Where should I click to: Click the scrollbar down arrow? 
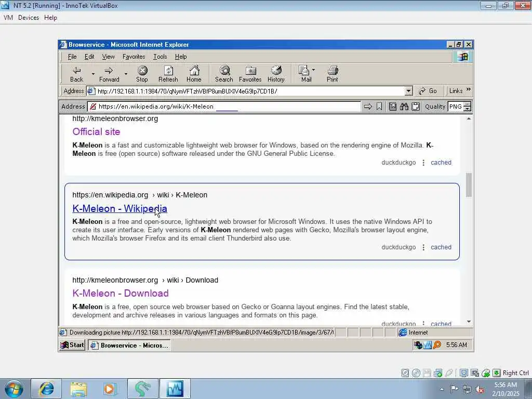tap(469, 322)
